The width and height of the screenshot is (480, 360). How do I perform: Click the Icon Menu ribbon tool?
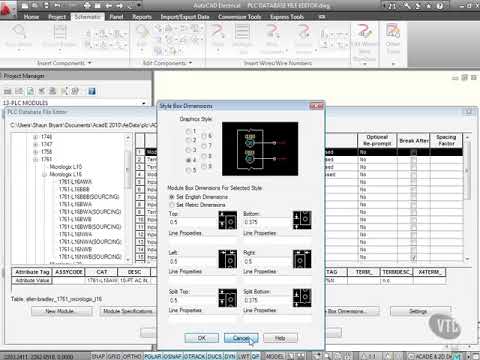click(19, 37)
